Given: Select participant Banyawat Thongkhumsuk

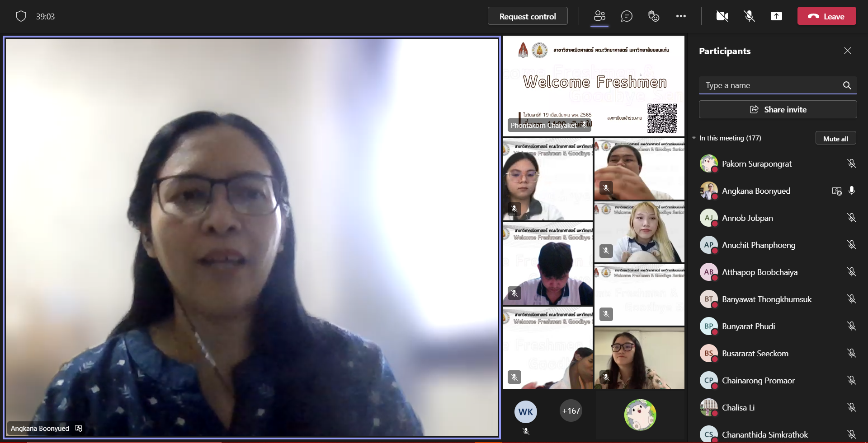Looking at the screenshot, I should coord(778,299).
